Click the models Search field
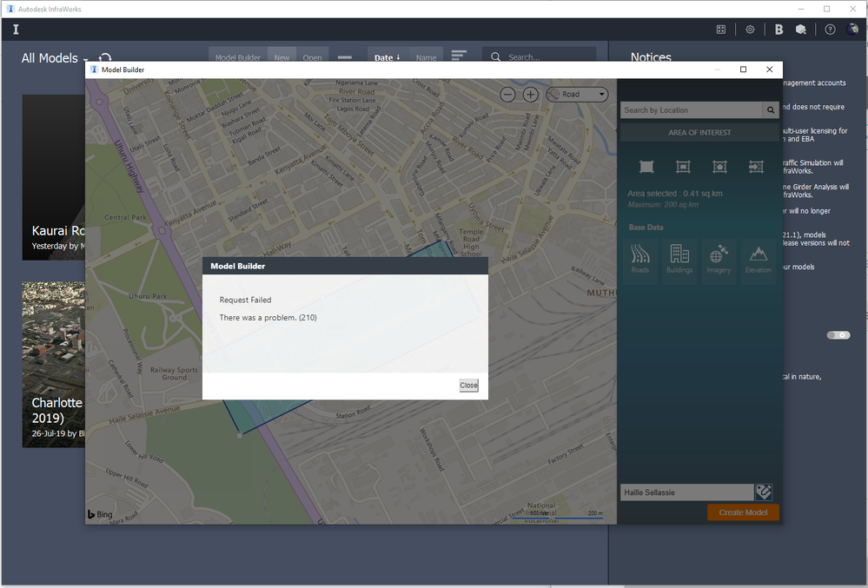 (x=540, y=57)
